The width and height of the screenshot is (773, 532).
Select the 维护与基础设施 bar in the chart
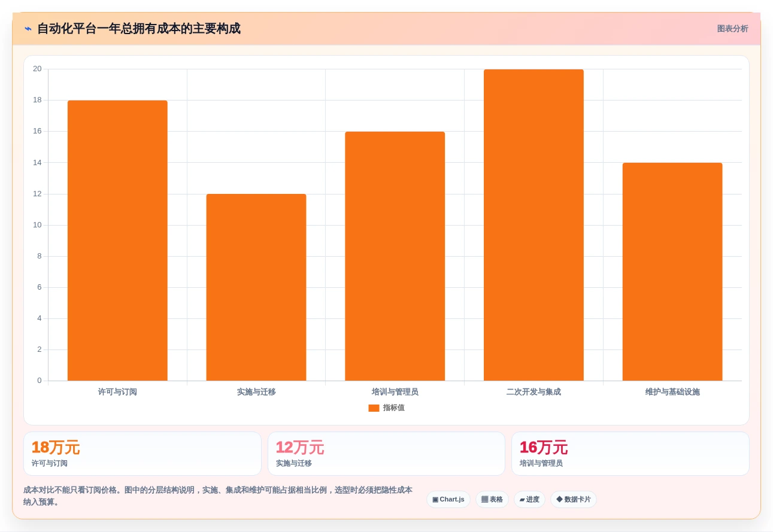(672, 272)
